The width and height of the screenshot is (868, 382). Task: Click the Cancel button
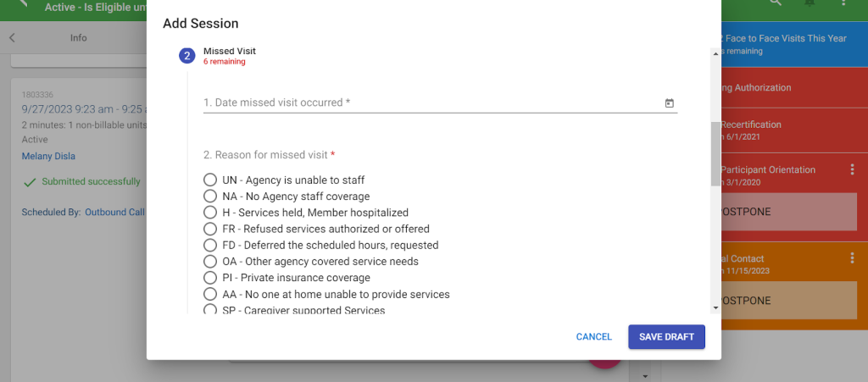(593, 337)
